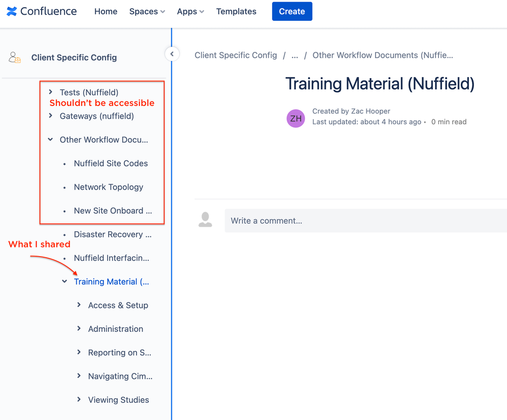This screenshot has height=420, width=507.
Task: Open the Disaster Recovery page
Action: [x=113, y=234]
